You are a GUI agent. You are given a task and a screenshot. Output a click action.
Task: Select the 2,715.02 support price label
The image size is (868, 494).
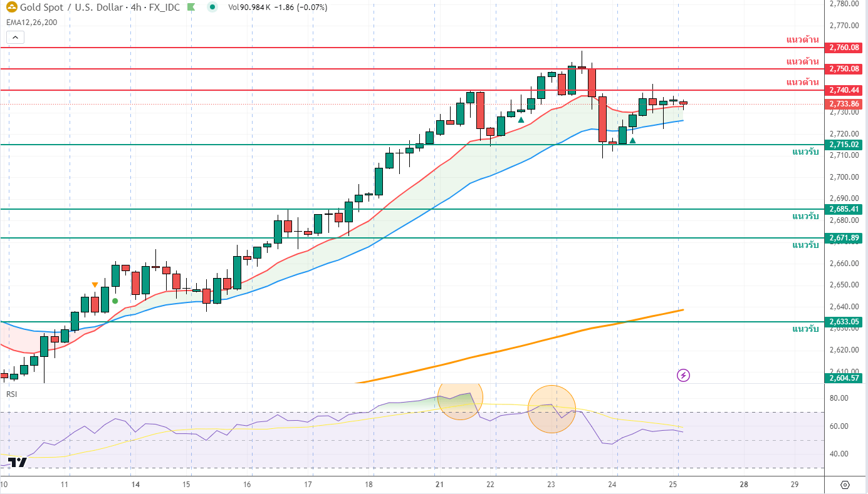point(844,145)
